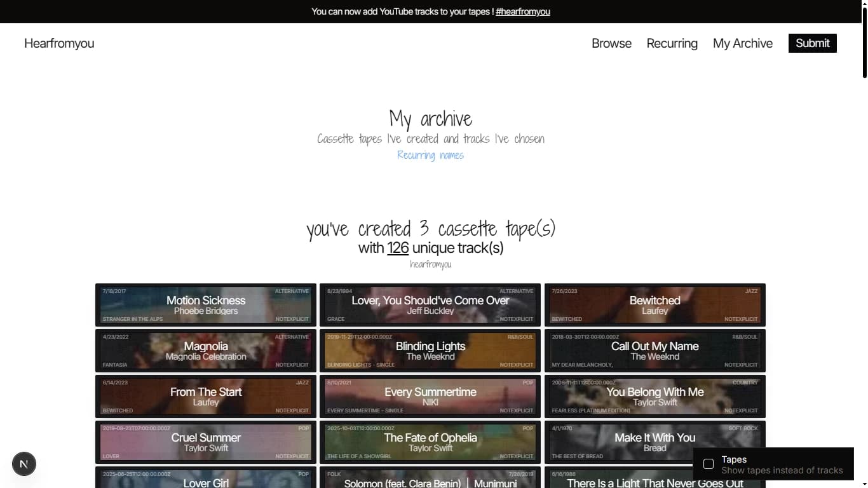868x488 pixels.
Task: Open the Magnolia track card
Action: [206, 351]
